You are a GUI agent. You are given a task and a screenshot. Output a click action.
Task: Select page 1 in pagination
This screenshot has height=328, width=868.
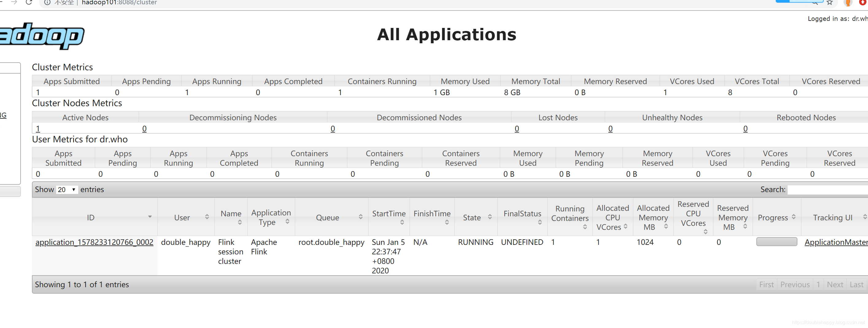coord(818,284)
